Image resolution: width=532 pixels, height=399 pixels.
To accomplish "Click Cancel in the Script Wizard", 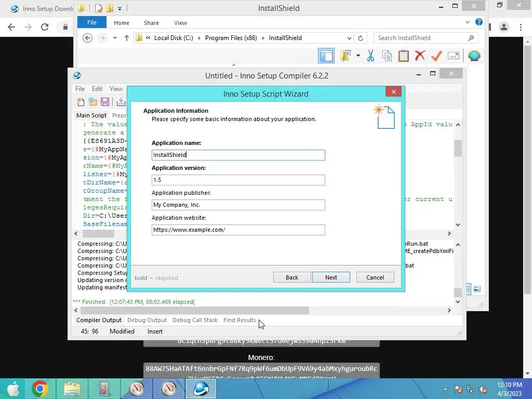I will tap(375, 277).
